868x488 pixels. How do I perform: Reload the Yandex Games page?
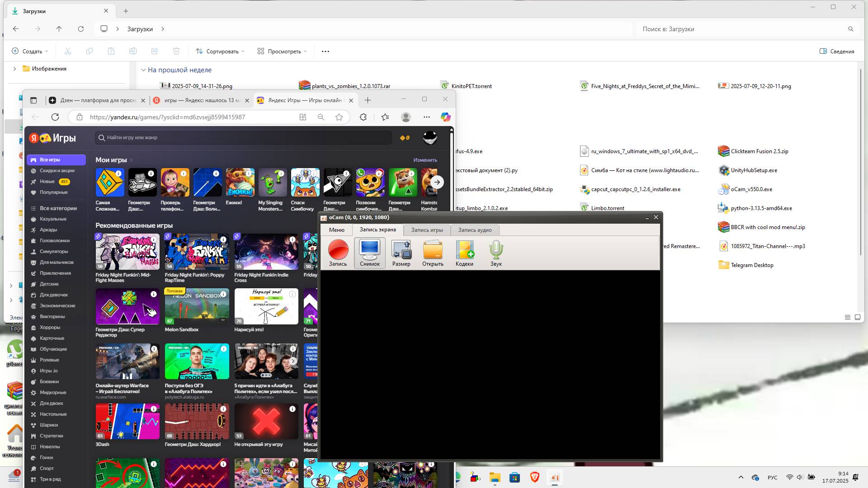pyautogui.click(x=55, y=117)
